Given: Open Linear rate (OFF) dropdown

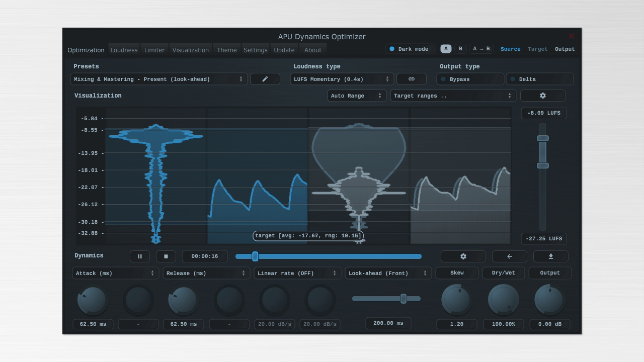Looking at the screenshot, I should [x=297, y=273].
